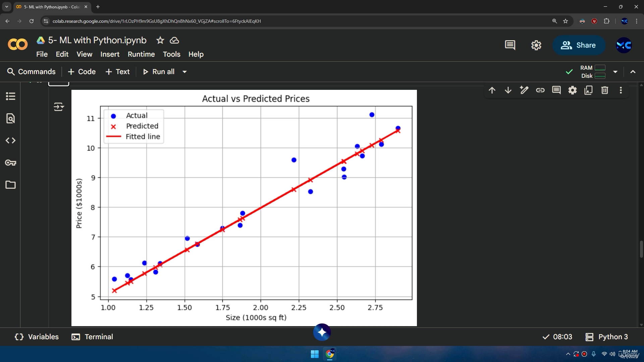Image resolution: width=644 pixels, height=362 pixels.
Task: Copy link to cell icon
Action: click(x=540, y=90)
